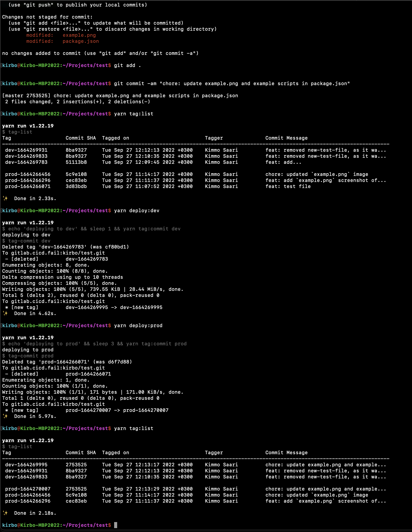Click '[deleted]' beside dev-1664269783
The image size is (412, 532).
[25, 259]
